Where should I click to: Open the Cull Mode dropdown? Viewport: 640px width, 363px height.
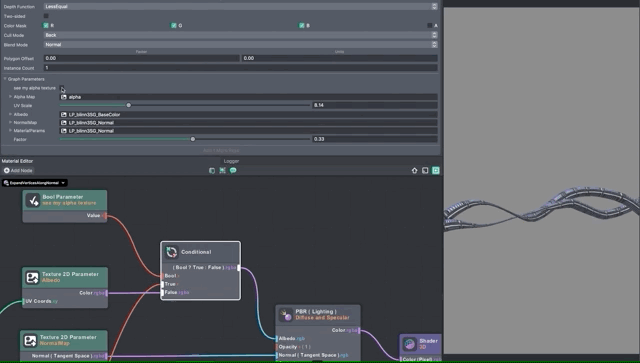[x=240, y=35]
